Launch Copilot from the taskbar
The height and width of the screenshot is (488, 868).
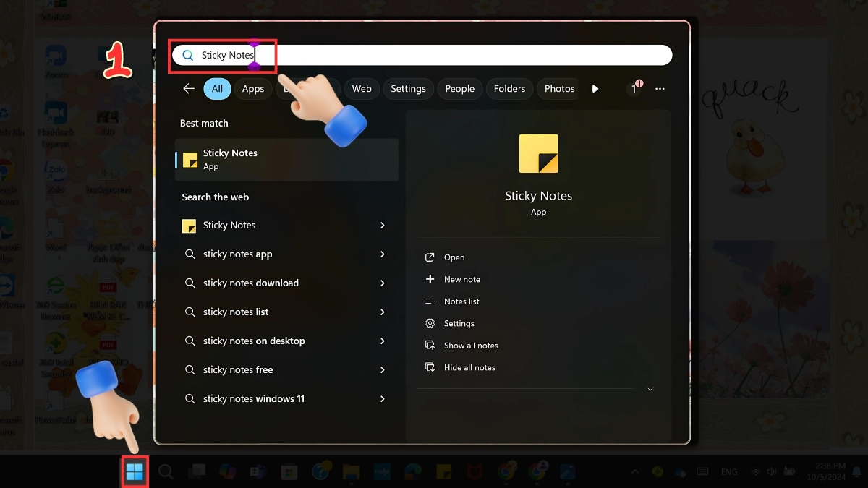click(228, 472)
